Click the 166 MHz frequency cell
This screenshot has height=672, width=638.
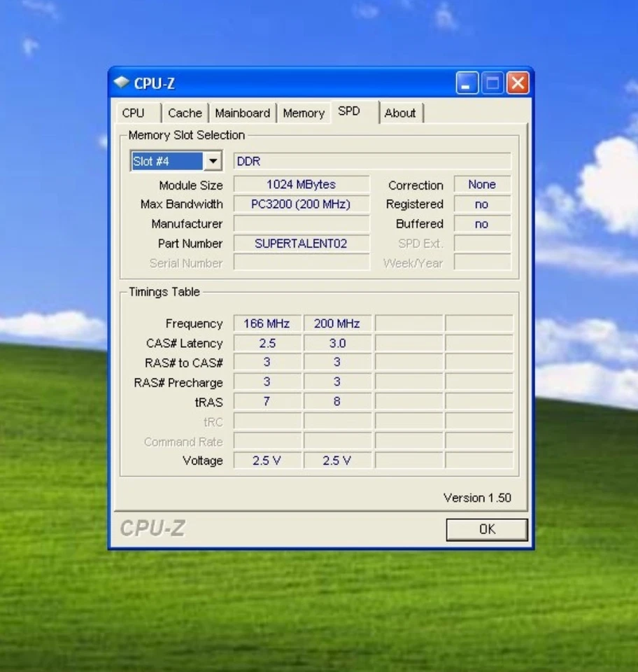(267, 323)
